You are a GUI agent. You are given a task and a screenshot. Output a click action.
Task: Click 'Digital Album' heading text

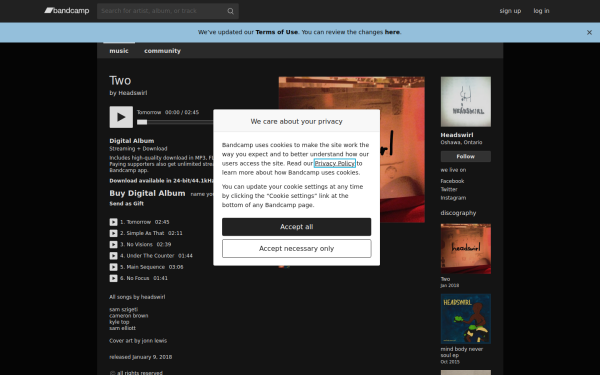point(132,141)
